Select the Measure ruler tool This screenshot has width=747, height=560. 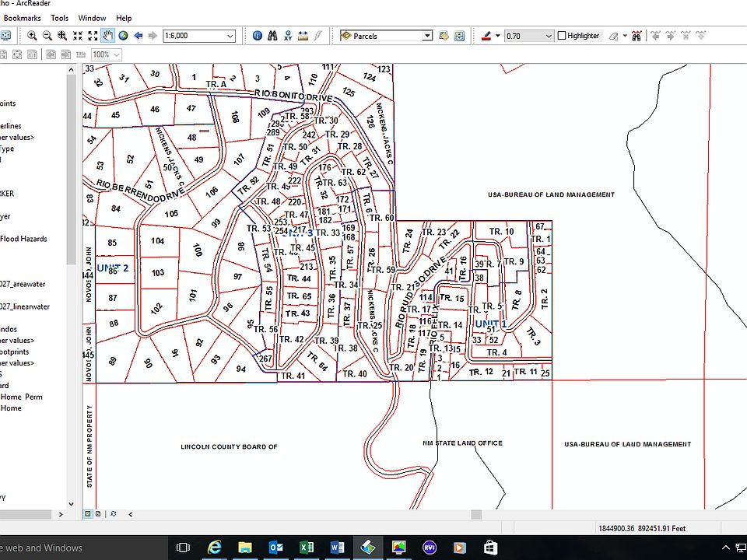click(x=303, y=36)
